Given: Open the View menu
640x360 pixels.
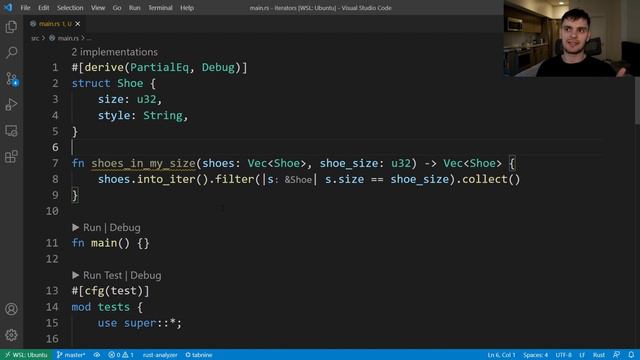Looking at the screenshot, I should [98, 8].
